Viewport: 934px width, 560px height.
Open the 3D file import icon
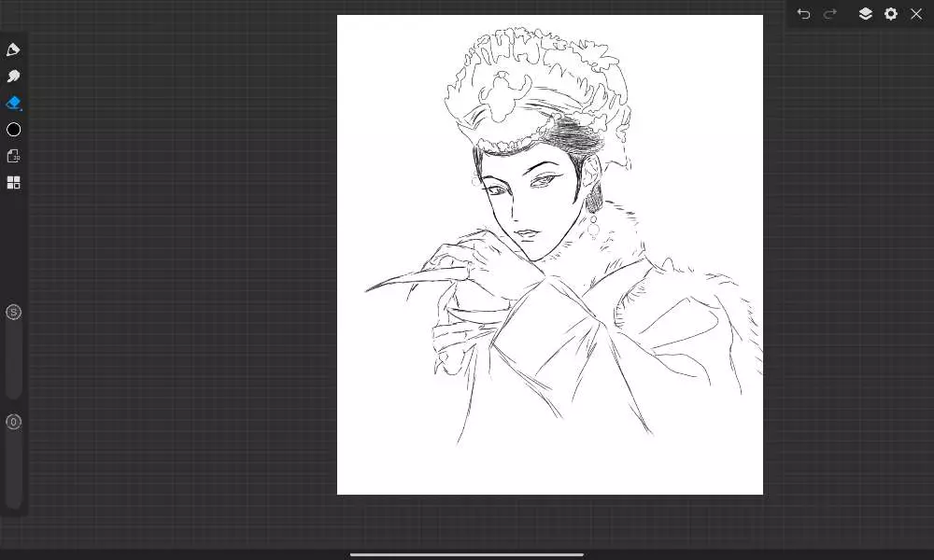13,156
